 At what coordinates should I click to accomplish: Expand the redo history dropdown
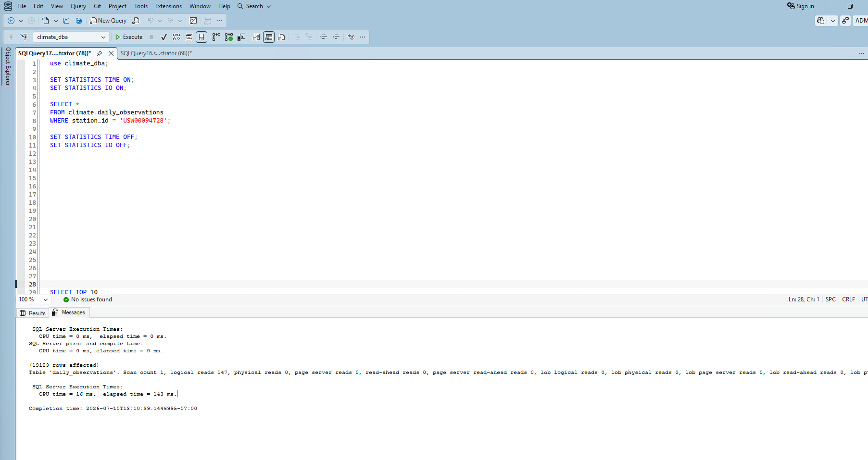coord(180,21)
